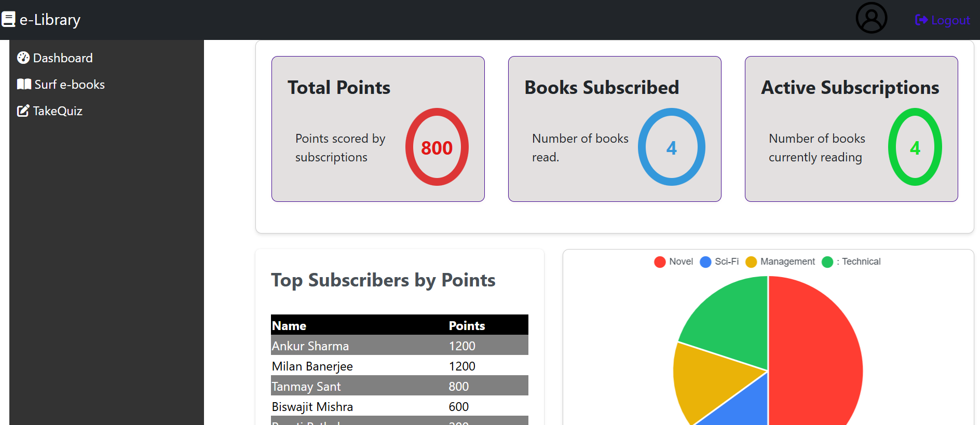Image resolution: width=980 pixels, height=425 pixels.
Task: Click the red 800 points circle
Action: coord(437,147)
